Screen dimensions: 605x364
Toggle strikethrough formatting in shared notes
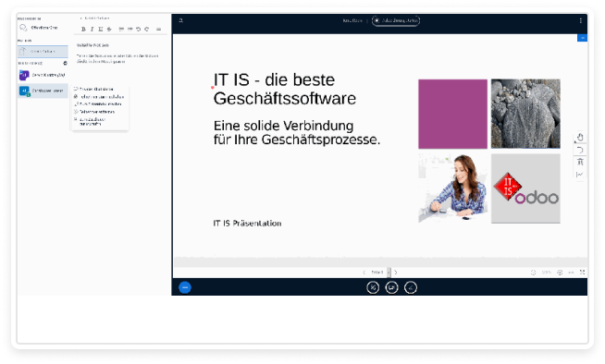pos(109,30)
